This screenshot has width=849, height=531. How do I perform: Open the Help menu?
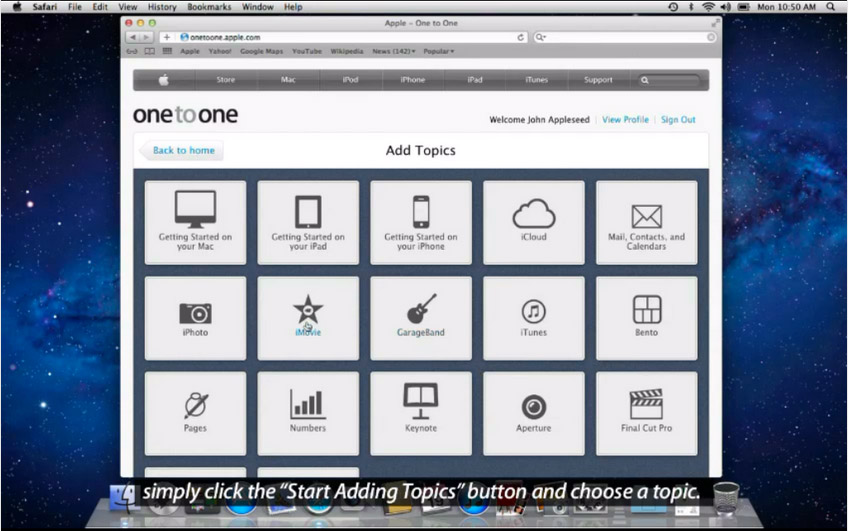tap(293, 7)
